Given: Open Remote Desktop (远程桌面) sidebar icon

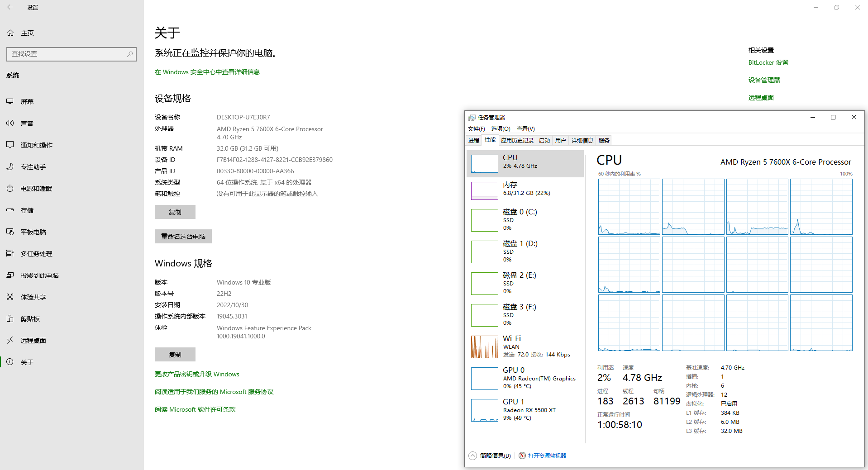Looking at the screenshot, I should [x=10, y=340].
